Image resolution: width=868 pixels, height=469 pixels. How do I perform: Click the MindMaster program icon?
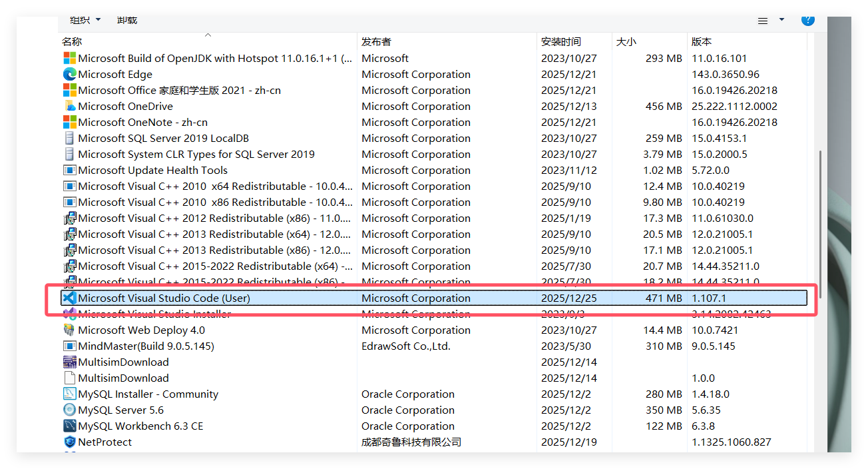[69, 346]
